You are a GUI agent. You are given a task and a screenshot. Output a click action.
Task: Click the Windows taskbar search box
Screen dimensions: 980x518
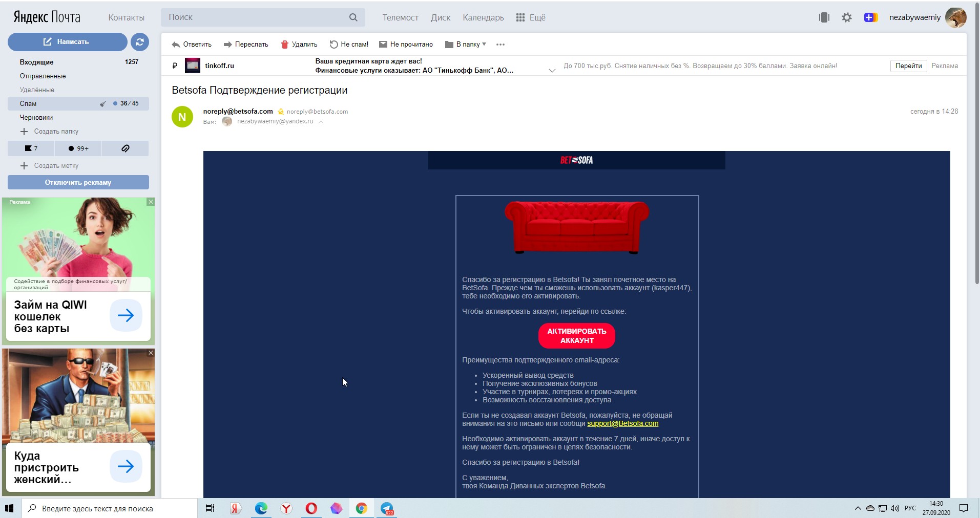pos(110,508)
